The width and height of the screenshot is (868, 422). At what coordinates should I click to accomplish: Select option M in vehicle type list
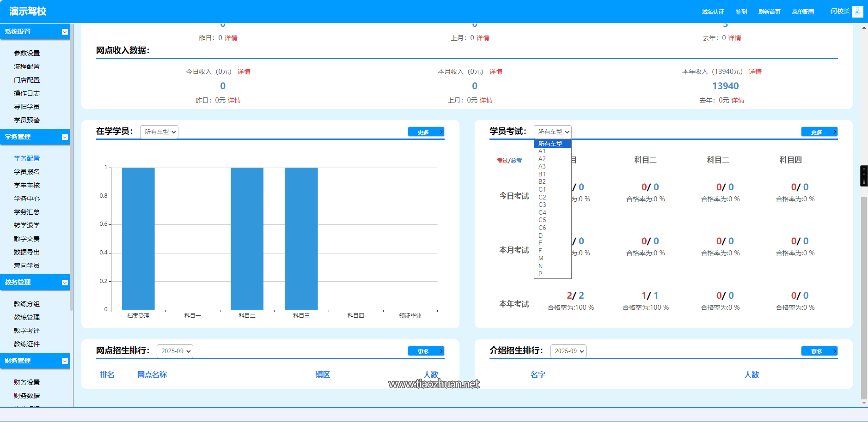pyautogui.click(x=552, y=259)
